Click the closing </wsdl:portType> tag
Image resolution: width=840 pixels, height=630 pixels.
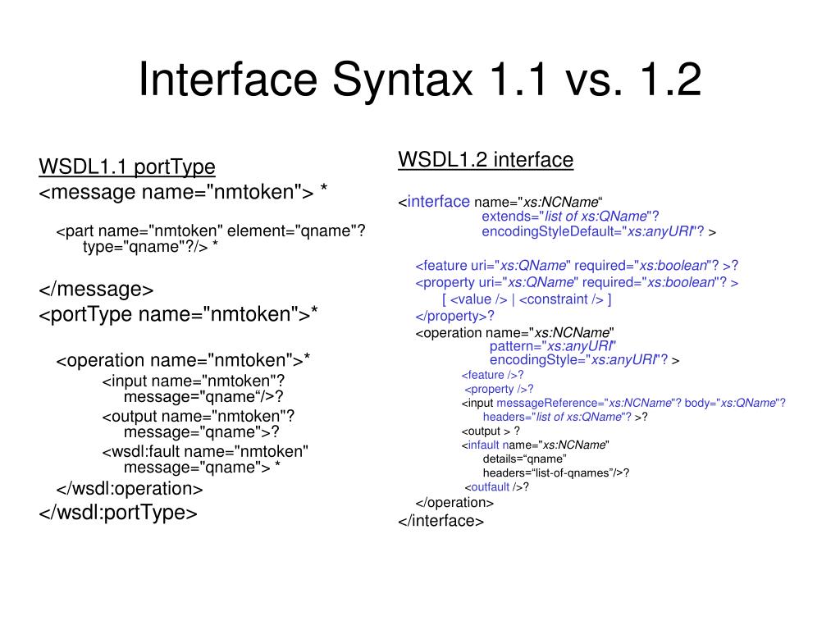[x=118, y=513]
